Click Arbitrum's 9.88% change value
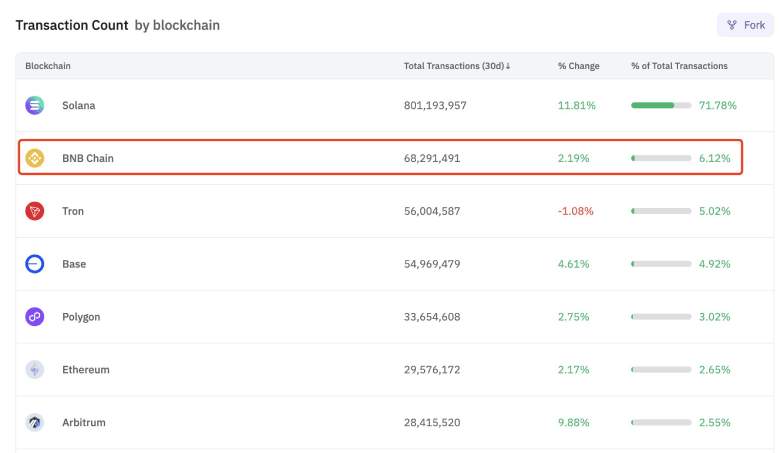Image resolution: width=780 pixels, height=453 pixels. 574,422
